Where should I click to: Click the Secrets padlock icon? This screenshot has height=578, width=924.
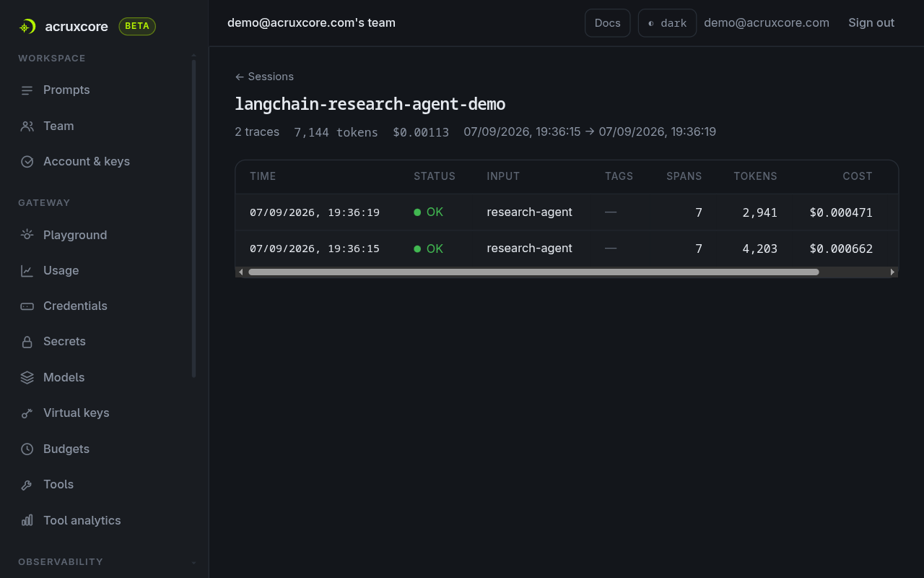27,342
